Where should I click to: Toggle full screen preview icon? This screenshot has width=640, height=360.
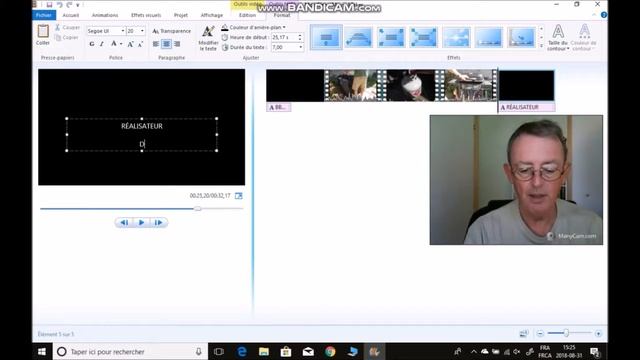(x=239, y=196)
